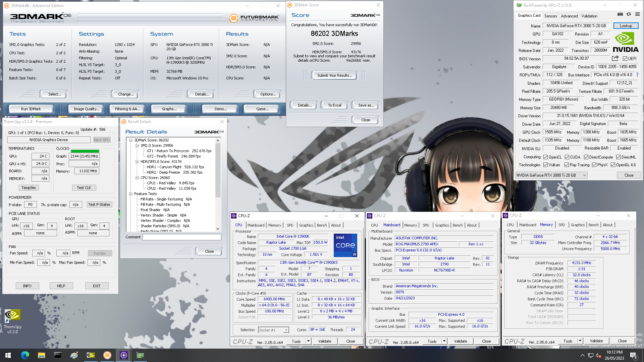The height and width of the screenshot is (362, 644).
Task: Click the Comment input field
Action: [x=182, y=237]
